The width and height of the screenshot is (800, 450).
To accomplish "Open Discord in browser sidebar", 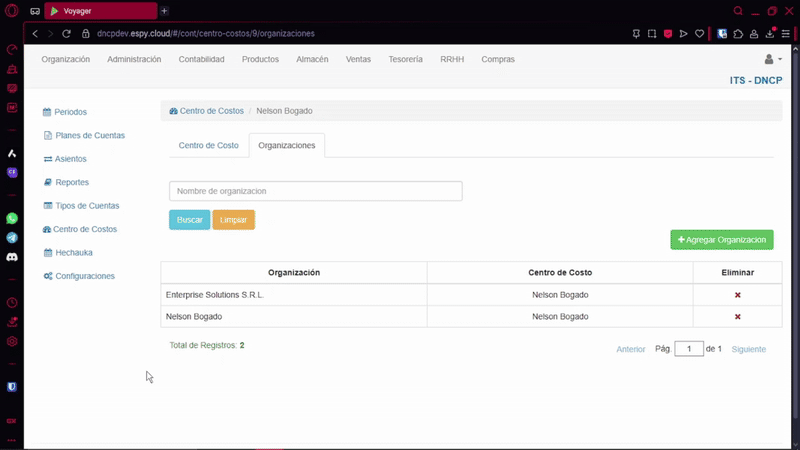I will 12,257.
